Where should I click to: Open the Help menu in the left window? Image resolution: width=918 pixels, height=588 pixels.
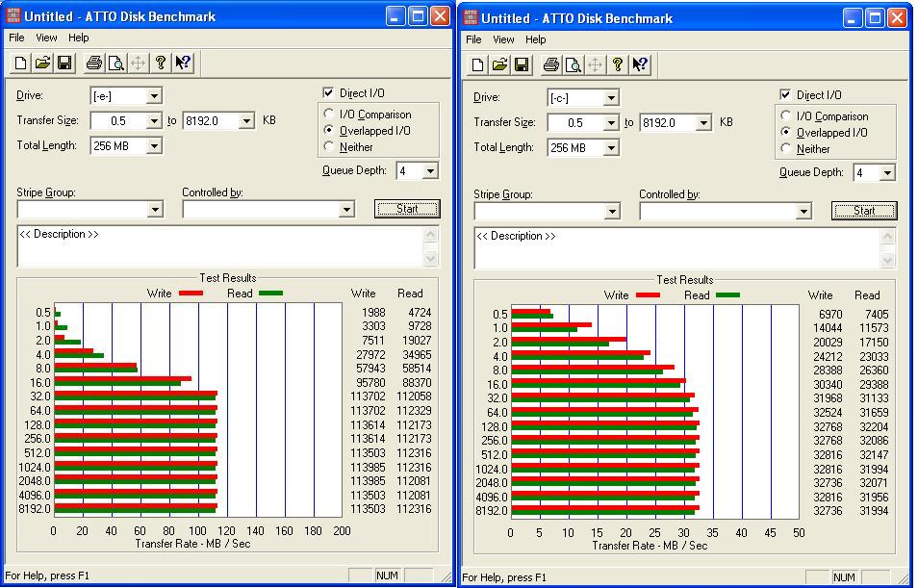[x=79, y=38]
